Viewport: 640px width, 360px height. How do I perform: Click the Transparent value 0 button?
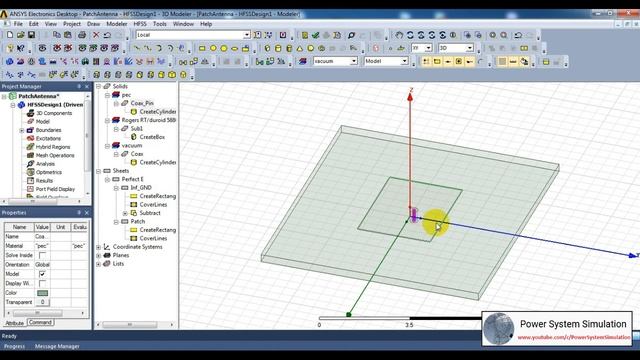coord(42,302)
